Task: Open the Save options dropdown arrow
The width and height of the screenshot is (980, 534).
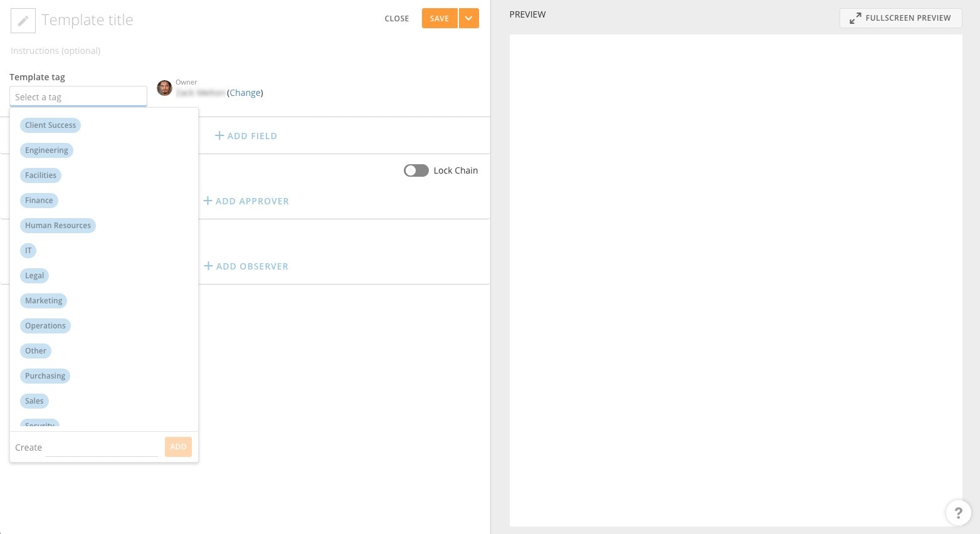Action: 468,18
